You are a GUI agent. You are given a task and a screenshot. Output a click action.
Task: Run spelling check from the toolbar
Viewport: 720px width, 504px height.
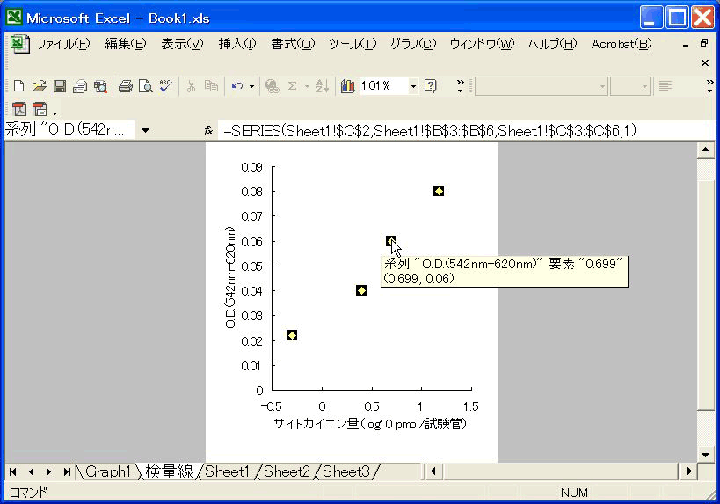(x=164, y=87)
